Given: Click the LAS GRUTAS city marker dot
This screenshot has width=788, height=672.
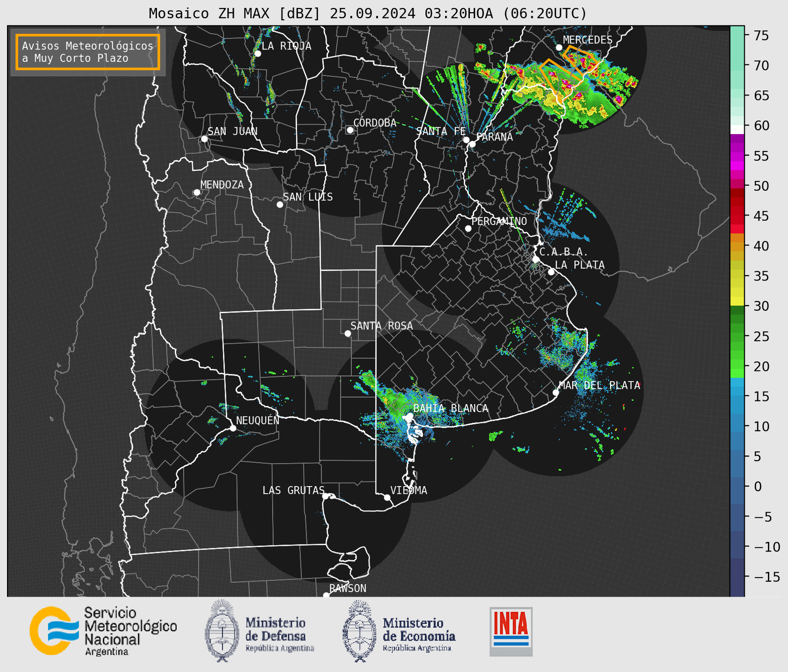Looking at the screenshot, I should tap(326, 496).
